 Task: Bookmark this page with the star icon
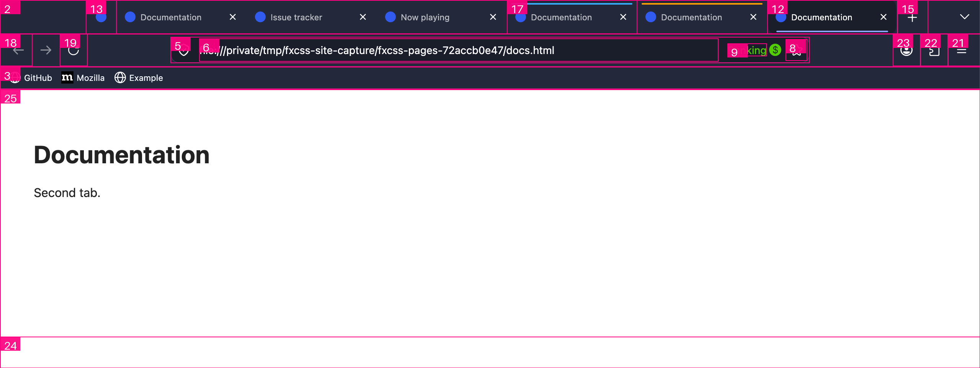[796, 50]
